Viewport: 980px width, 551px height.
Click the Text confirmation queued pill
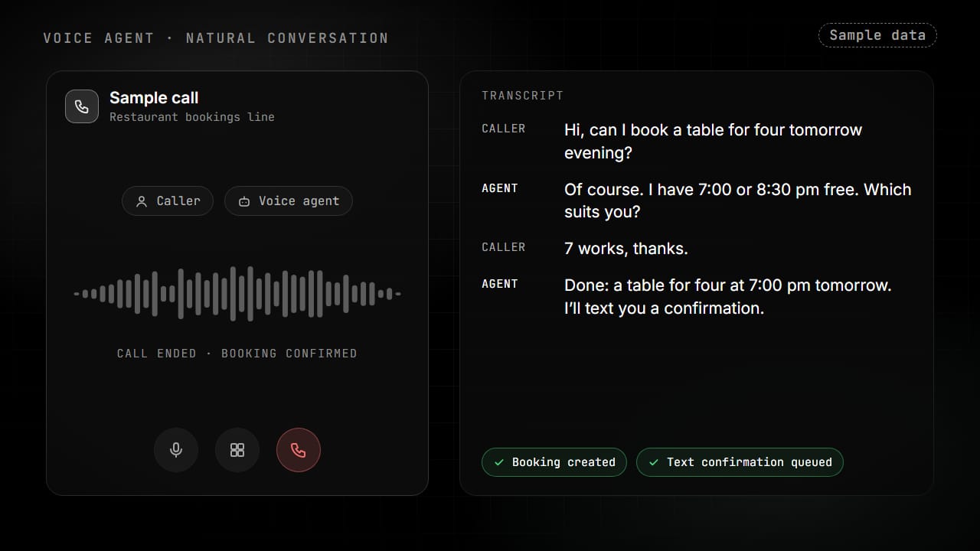(x=740, y=462)
